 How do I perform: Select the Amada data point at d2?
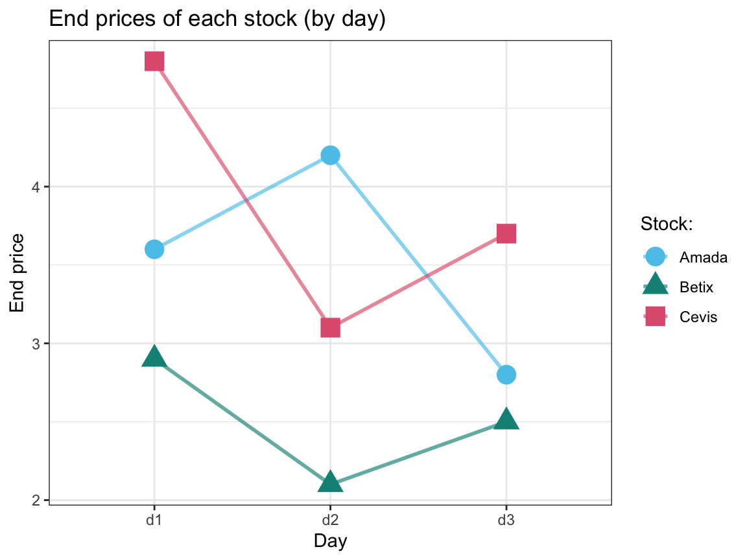tap(330, 156)
